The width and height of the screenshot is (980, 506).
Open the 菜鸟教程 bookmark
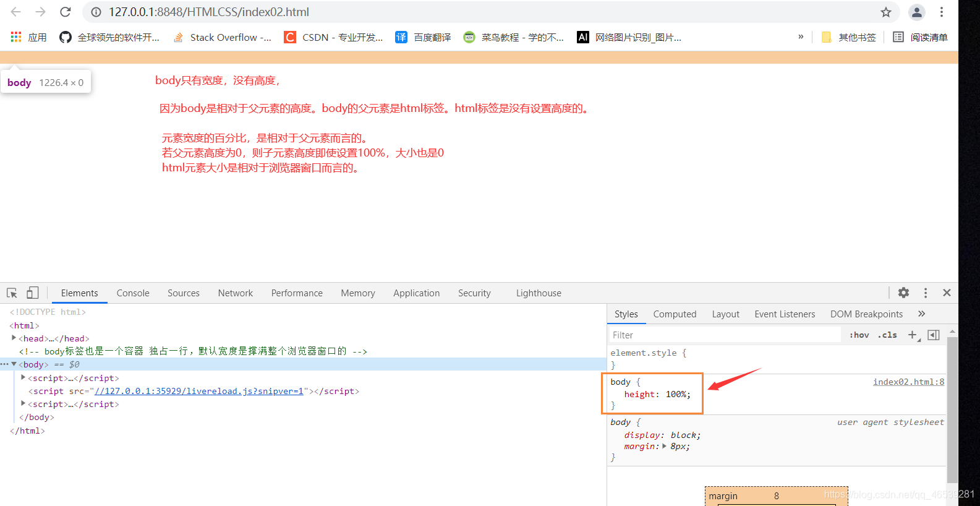click(x=514, y=37)
